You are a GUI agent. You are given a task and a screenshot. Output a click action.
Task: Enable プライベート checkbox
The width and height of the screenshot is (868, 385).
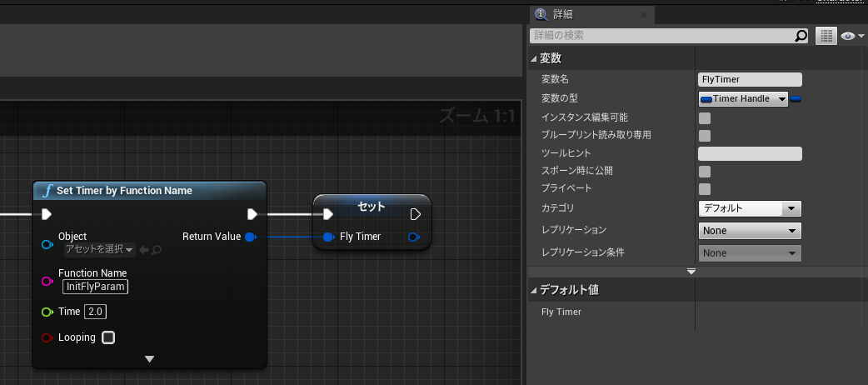click(705, 189)
